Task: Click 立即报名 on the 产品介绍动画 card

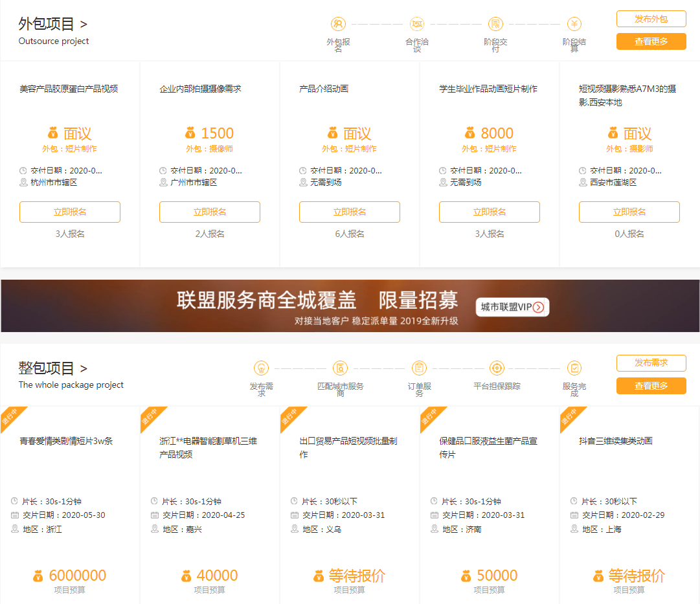Action: coord(349,212)
